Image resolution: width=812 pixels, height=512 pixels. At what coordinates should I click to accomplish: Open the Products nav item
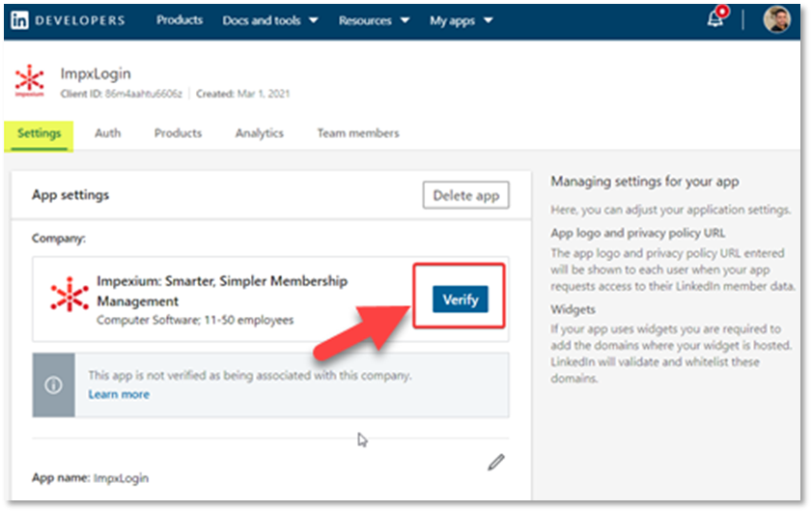tap(180, 19)
